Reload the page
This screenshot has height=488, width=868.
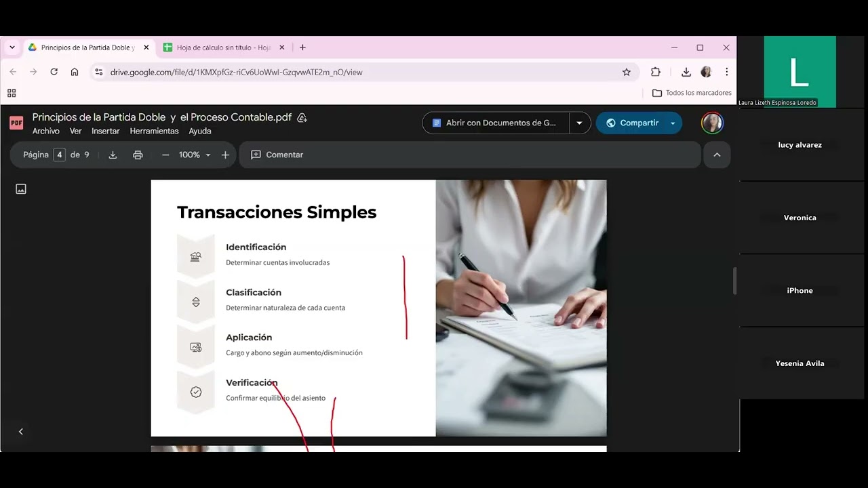click(54, 72)
